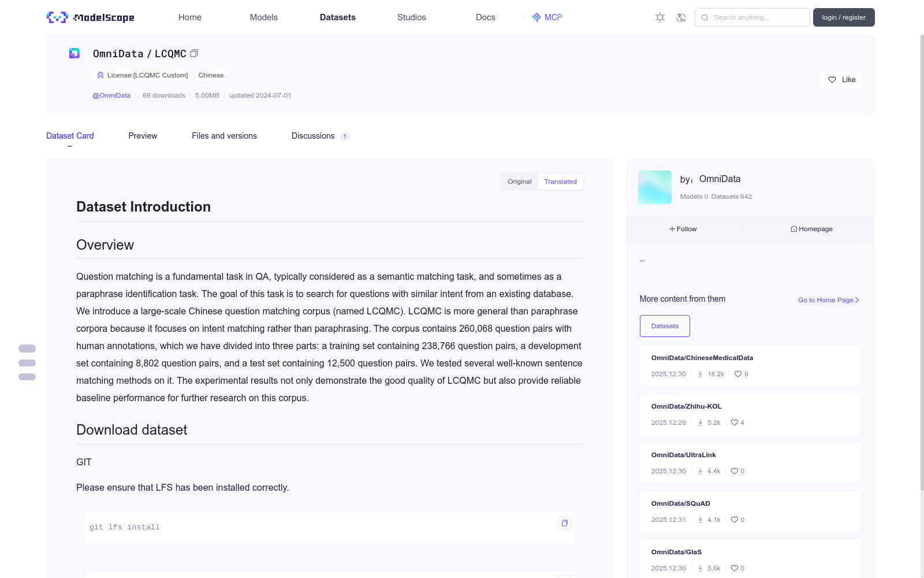This screenshot has height=578, width=924.
Task: Open the OmniData/UltraLink dataset
Action: coord(683,455)
